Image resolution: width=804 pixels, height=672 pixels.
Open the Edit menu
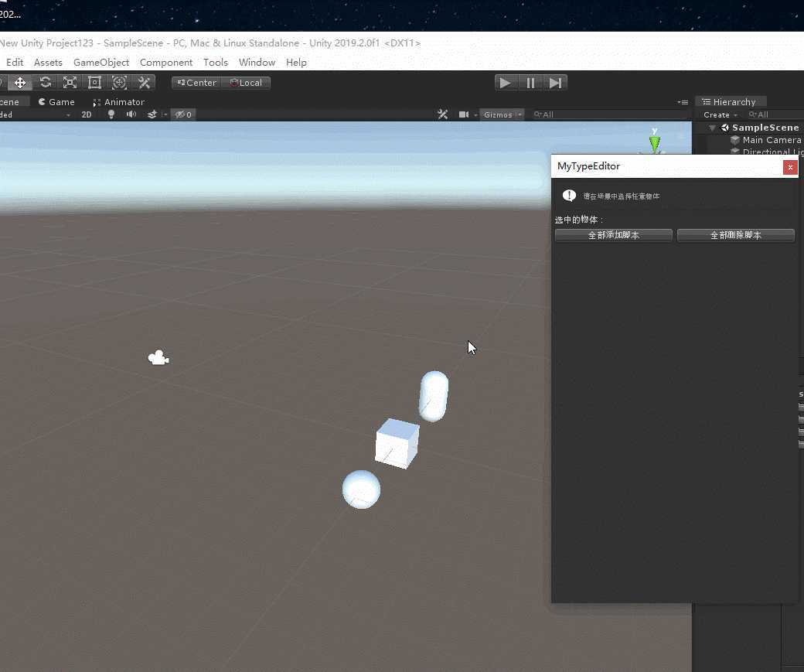[x=15, y=62]
